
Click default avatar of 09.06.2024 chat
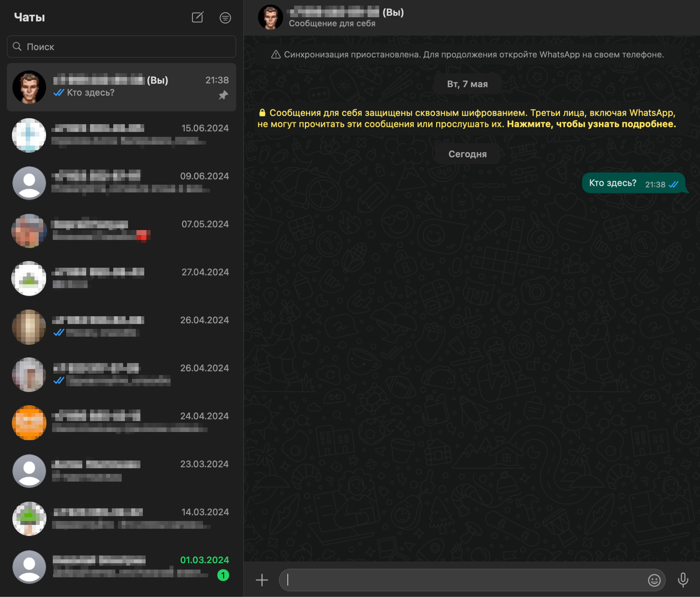29,183
